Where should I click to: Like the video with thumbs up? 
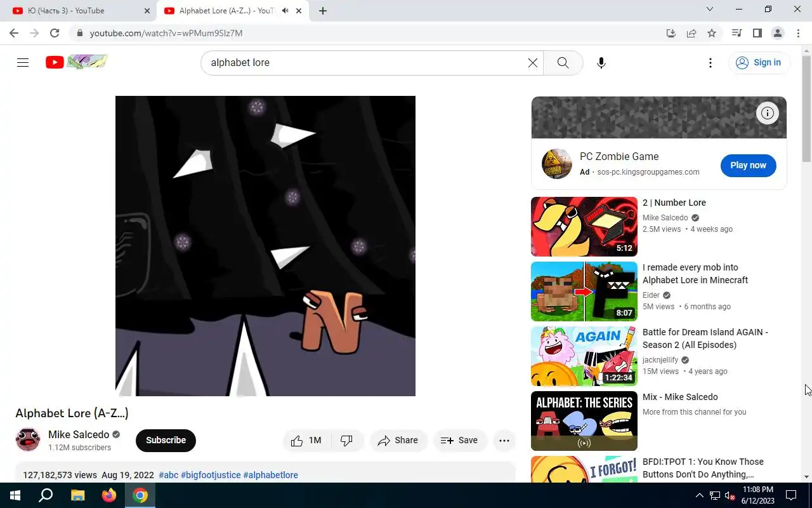point(306,440)
